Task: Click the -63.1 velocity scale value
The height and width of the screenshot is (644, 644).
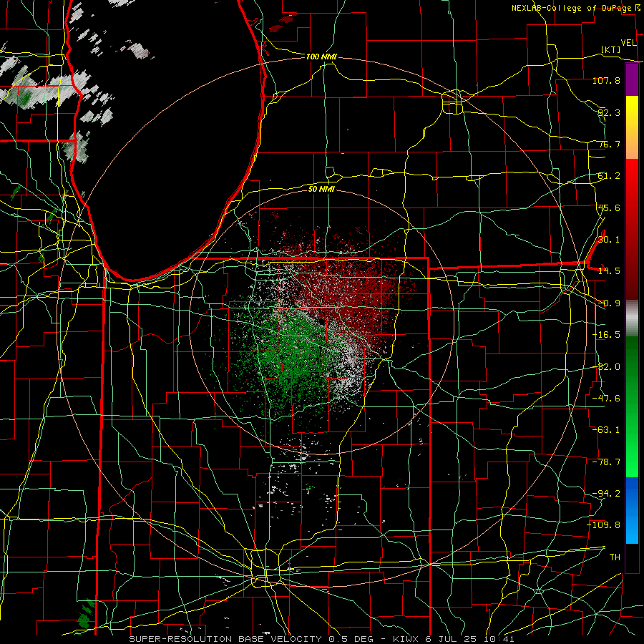Action: point(606,430)
